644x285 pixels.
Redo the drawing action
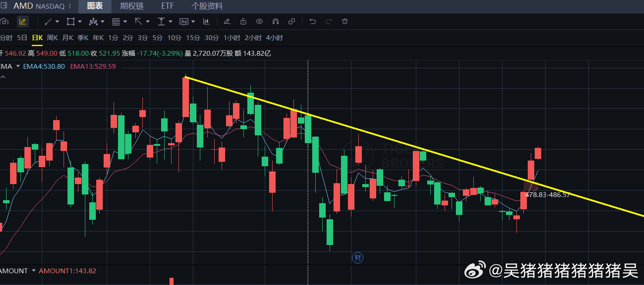coord(329,21)
